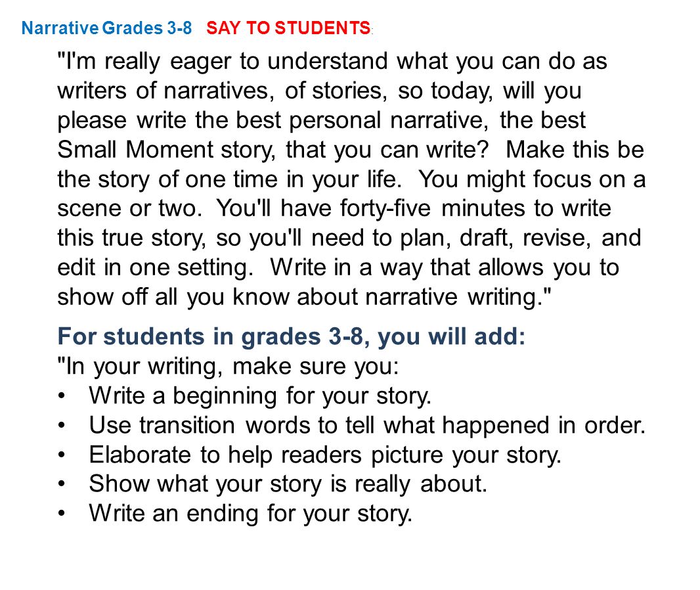Click the red 'SAY TO STUDENTS' title
The height and width of the screenshot is (590, 700).
tap(288, 28)
